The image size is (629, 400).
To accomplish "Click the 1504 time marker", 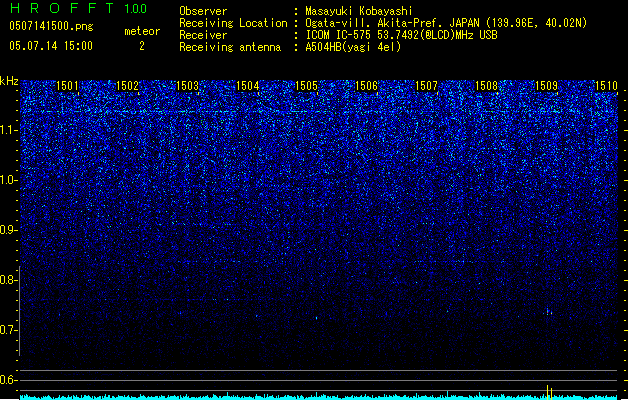I will click(x=248, y=86).
